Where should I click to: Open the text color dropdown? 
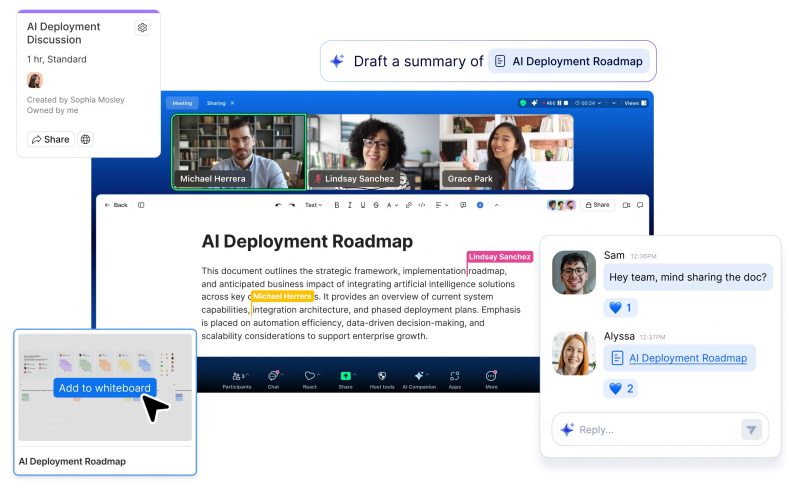[392, 205]
